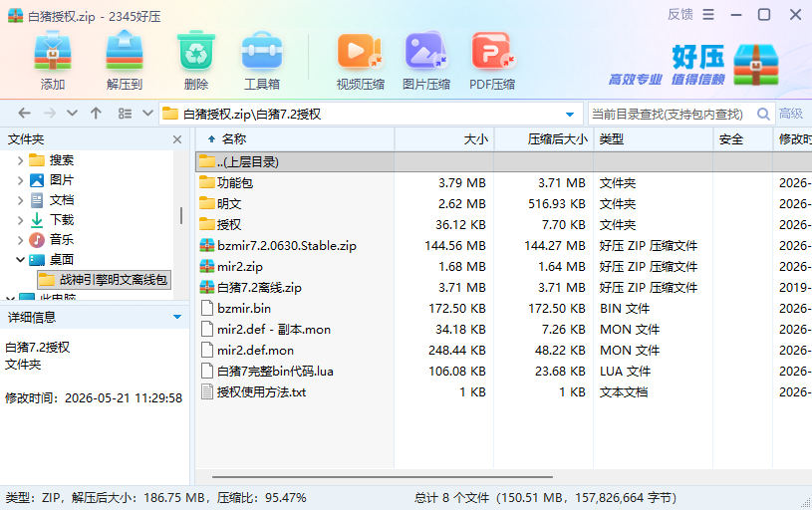The width and height of the screenshot is (812, 510).
Task: Click the folder tree vertical scrollbar
Action: 181,216
